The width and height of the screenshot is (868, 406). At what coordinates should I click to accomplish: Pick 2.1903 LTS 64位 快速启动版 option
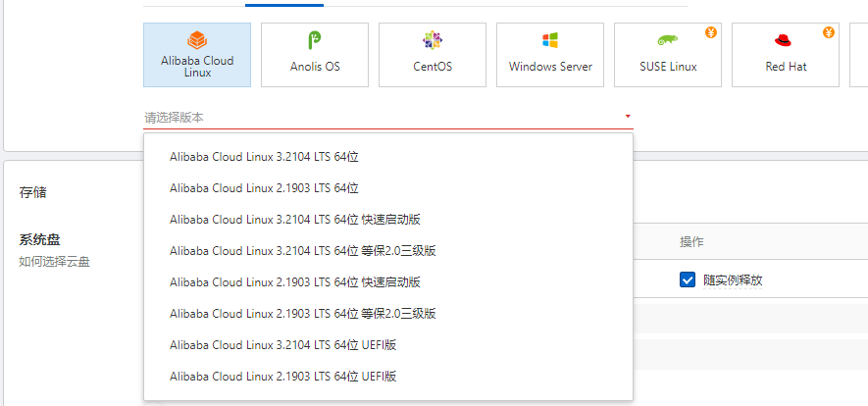pyautogui.click(x=295, y=281)
